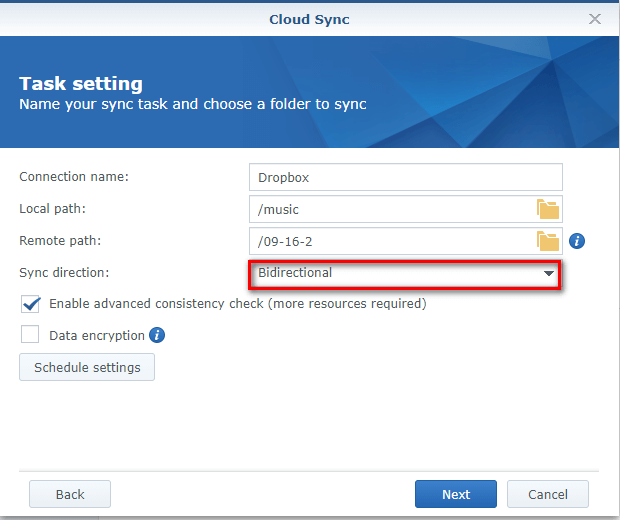Close the Cloud Sync dialog
The image size is (620, 520).
tap(595, 19)
